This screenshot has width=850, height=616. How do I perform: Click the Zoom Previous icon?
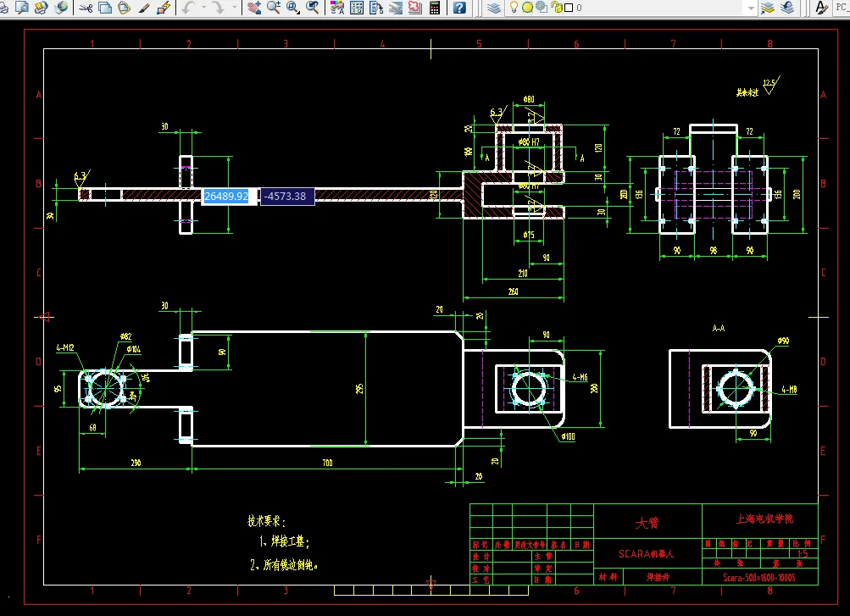pyautogui.click(x=313, y=8)
